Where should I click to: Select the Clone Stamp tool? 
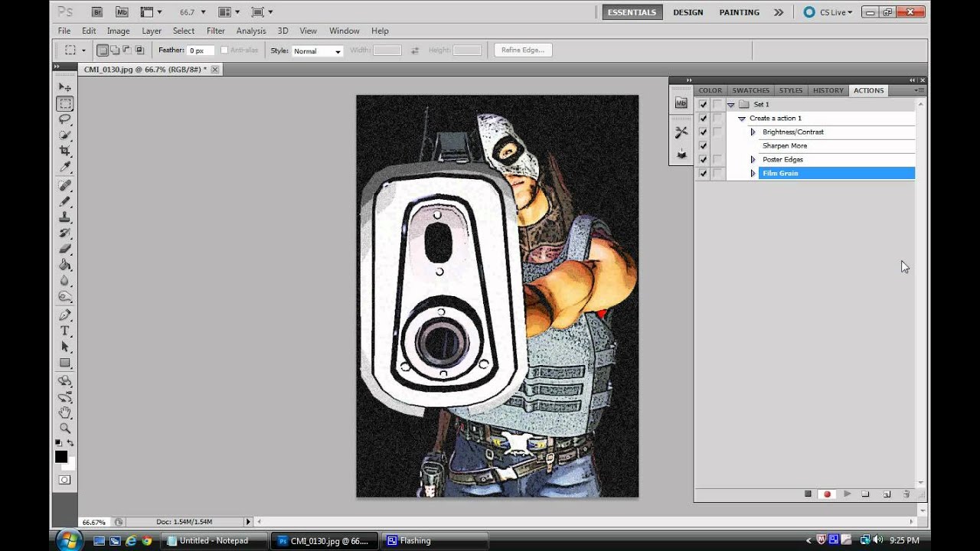[x=65, y=217]
